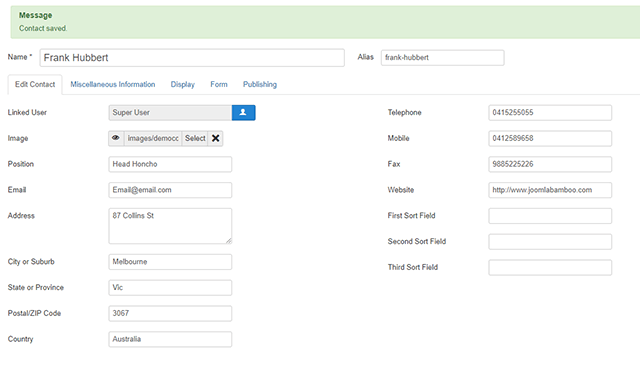This screenshot has width=640, height=373.
Task: Open the Edit Contact tab
Action: coord(35,84)
